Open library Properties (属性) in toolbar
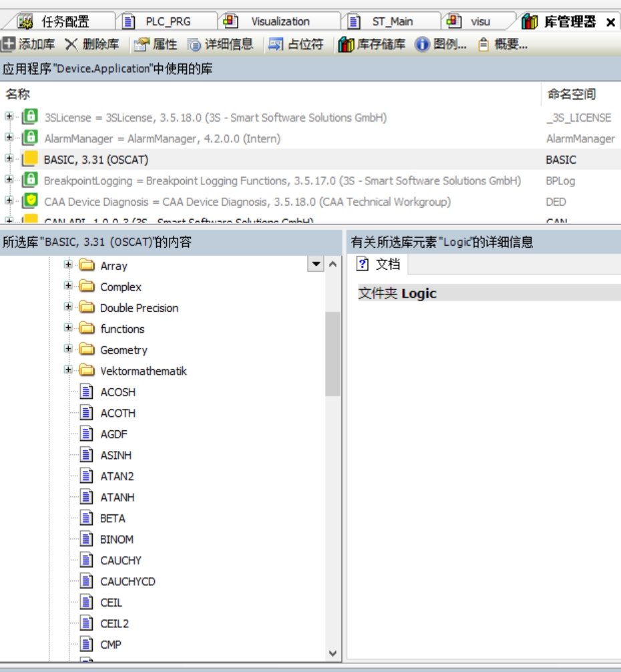The width and height of the screenshot is (621, 672). tap(141, 45)
